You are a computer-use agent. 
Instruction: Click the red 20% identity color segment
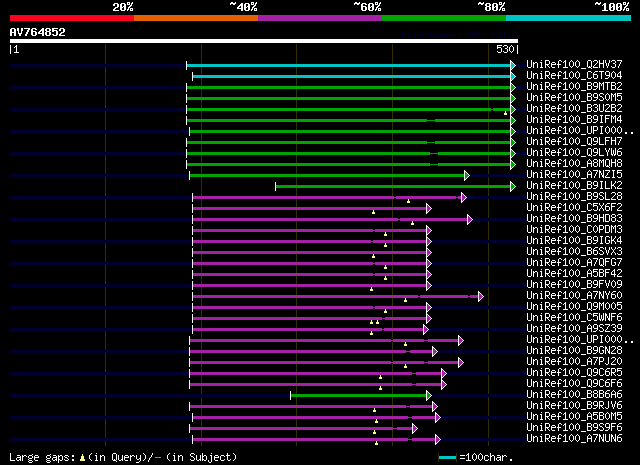click(x=72, y=18)
